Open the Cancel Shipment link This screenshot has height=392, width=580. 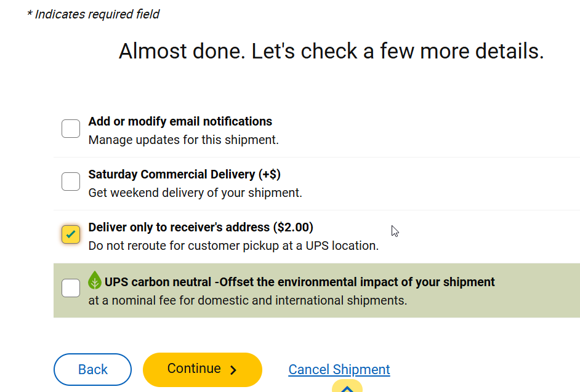[x=339, y=369]
